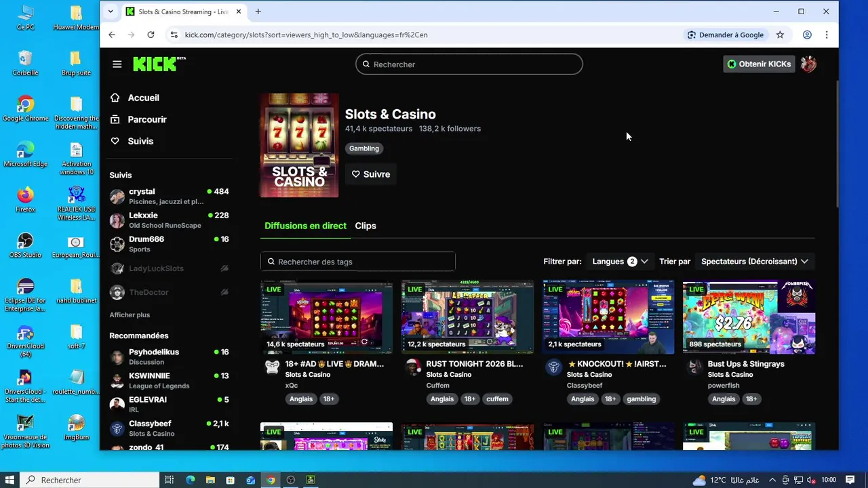Open the xQc stream thumbnail
The image size is (868, 488).
[326, 317]
